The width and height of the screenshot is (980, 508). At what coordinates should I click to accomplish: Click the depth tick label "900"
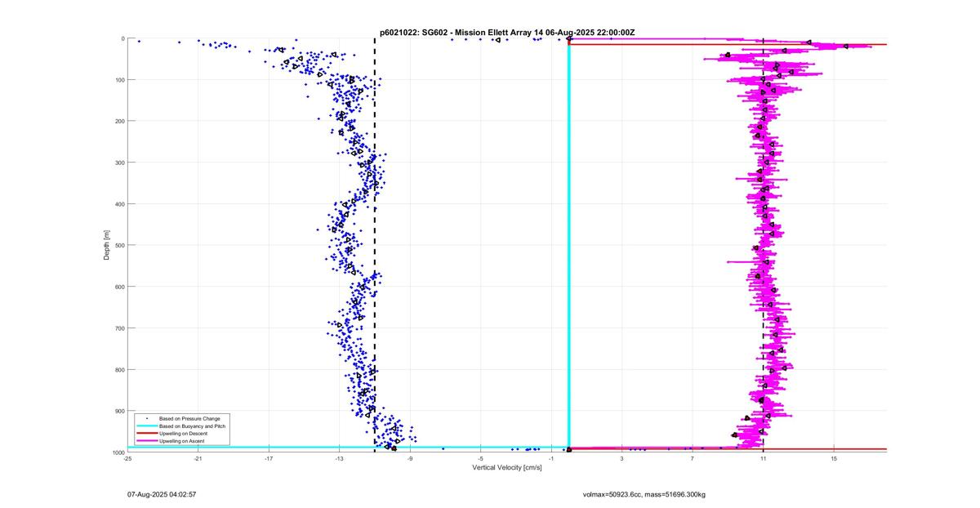(119, 411)
